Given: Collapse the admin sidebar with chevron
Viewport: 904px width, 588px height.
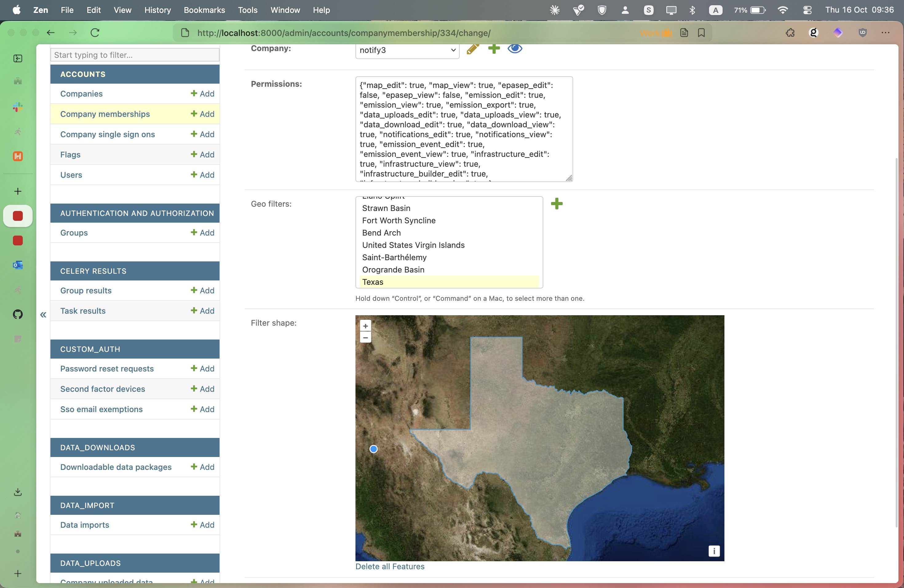Looking at the screenshot, I should pos(43,315).
